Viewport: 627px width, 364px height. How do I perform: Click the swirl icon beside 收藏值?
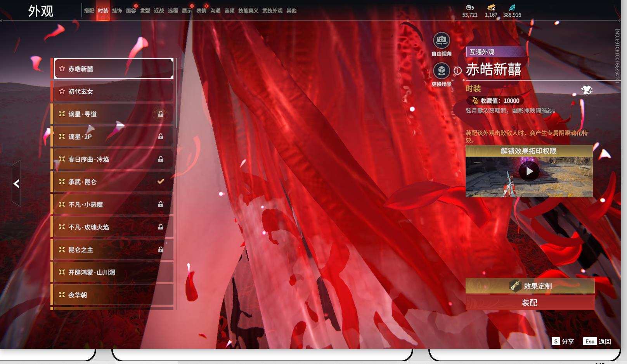click(x=475, y=101)
